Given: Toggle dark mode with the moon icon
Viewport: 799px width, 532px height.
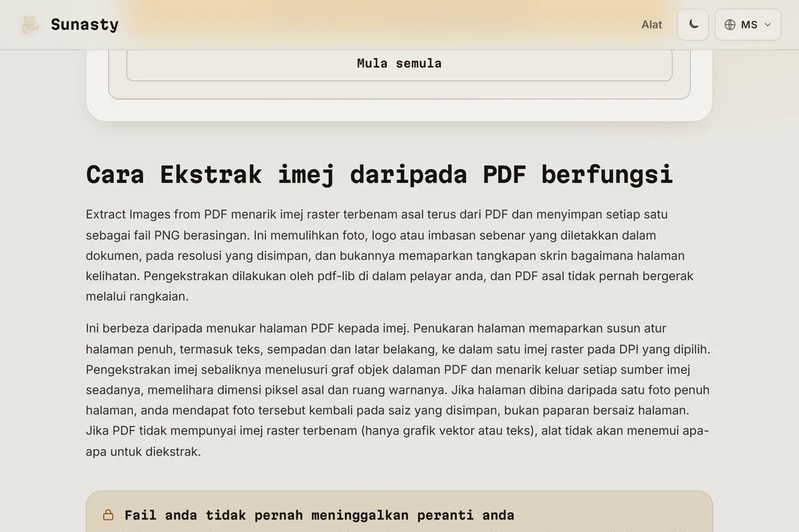Looking at the screenshot, I should [x=692, y=25].
